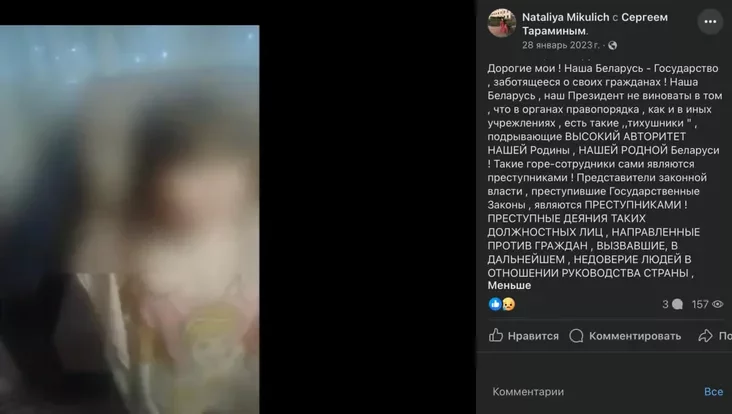Viewport: 732px width, 414px height.
Task: Click the Нравится thumbs-up button
Action: tap(524, 336)
